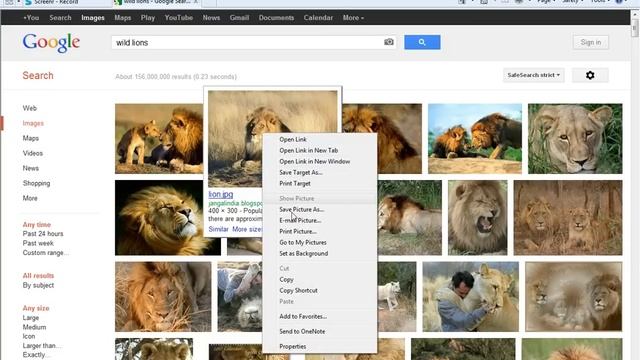The height and width of the screenshot is (360, 640).
Task: Choose Save Target As...
Action: [301, 173]
